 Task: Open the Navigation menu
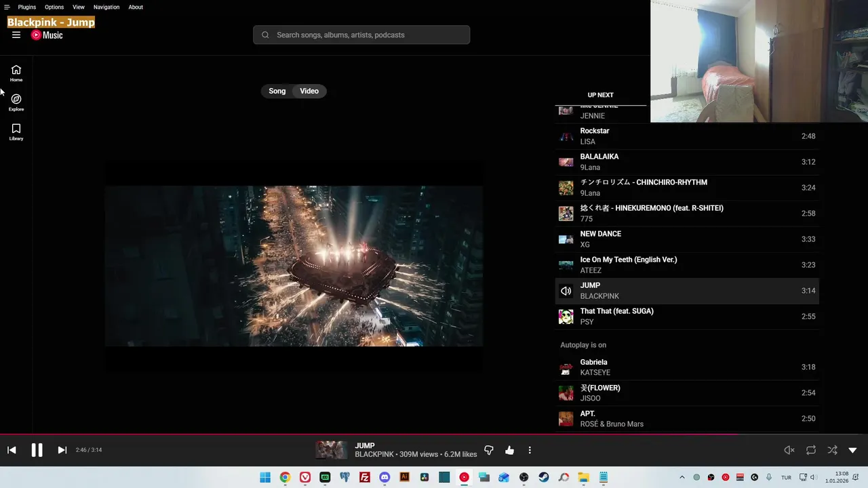pos(106,7)
